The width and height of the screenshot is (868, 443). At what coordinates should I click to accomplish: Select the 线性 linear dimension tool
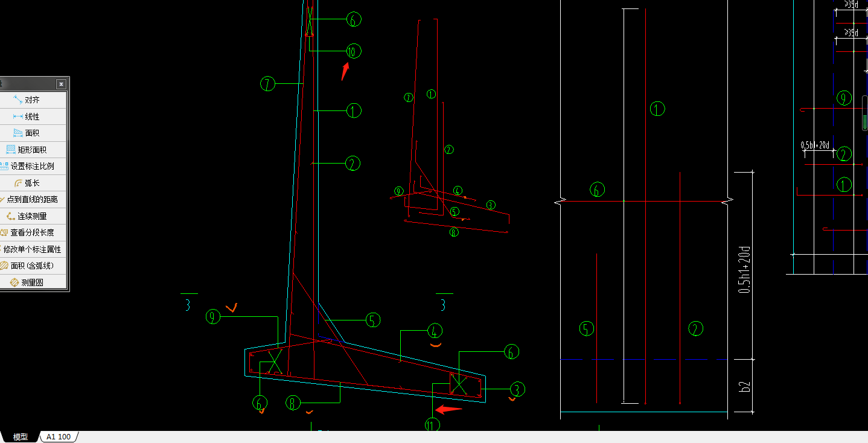coord(34,116)
